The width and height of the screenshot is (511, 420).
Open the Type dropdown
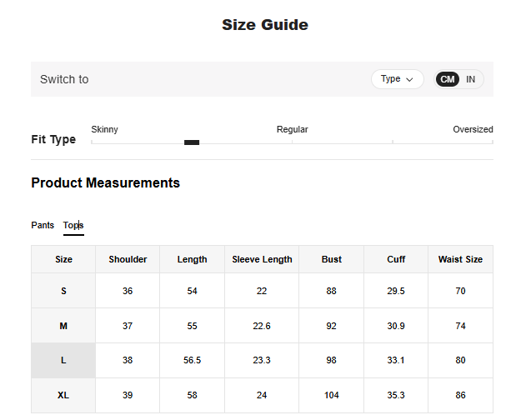click(397, 79)
